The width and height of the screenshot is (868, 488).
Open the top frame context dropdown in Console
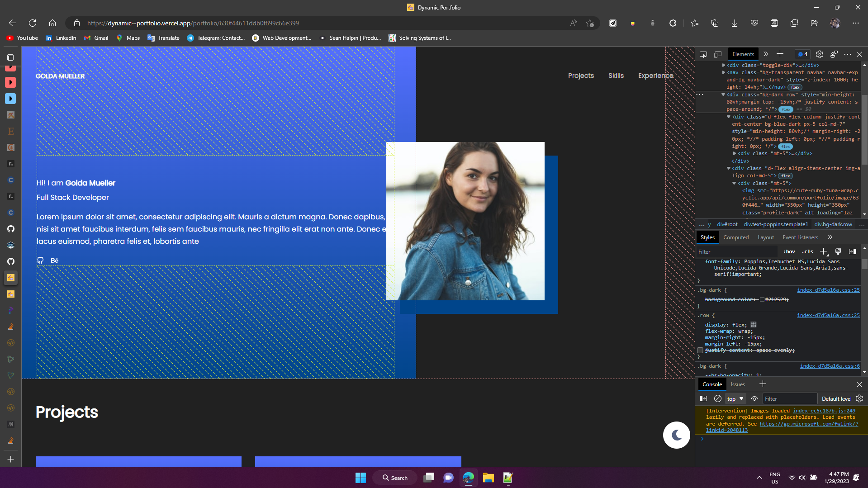click(x=735, y=398)
